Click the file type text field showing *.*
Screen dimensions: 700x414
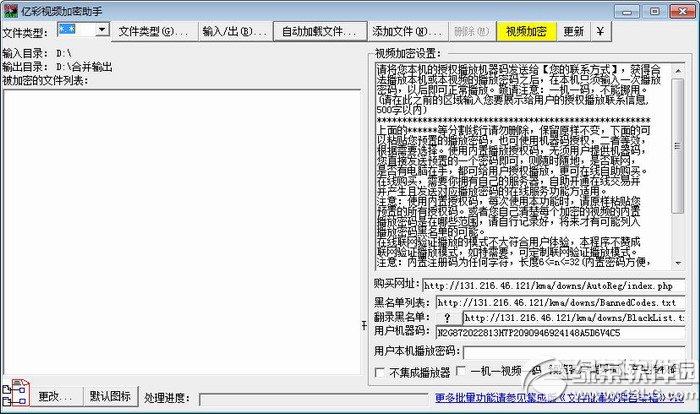tap(76, 30)
